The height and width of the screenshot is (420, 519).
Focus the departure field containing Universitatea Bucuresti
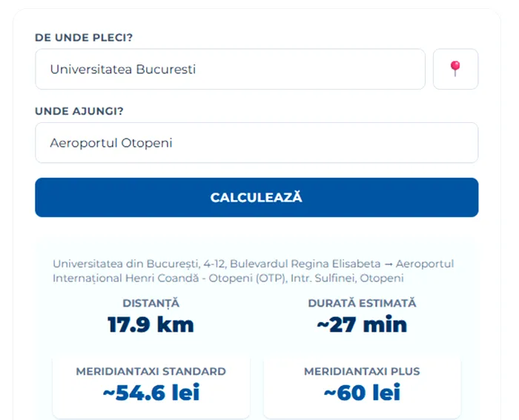(230, 69)
